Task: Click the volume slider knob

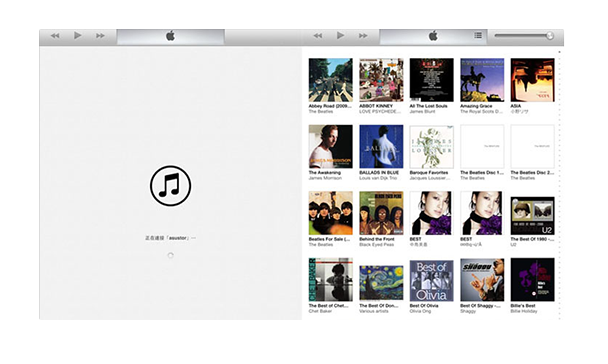Action: point(550,36)
